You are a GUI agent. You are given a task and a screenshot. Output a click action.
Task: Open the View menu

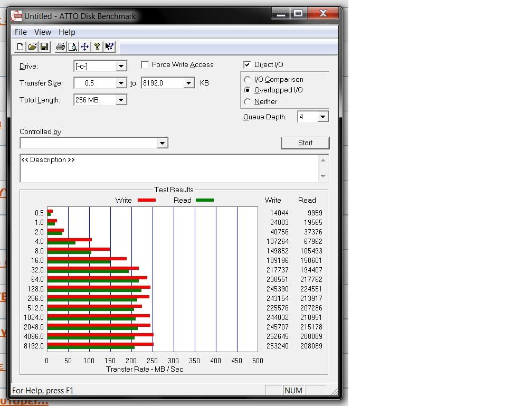(43, 32)
